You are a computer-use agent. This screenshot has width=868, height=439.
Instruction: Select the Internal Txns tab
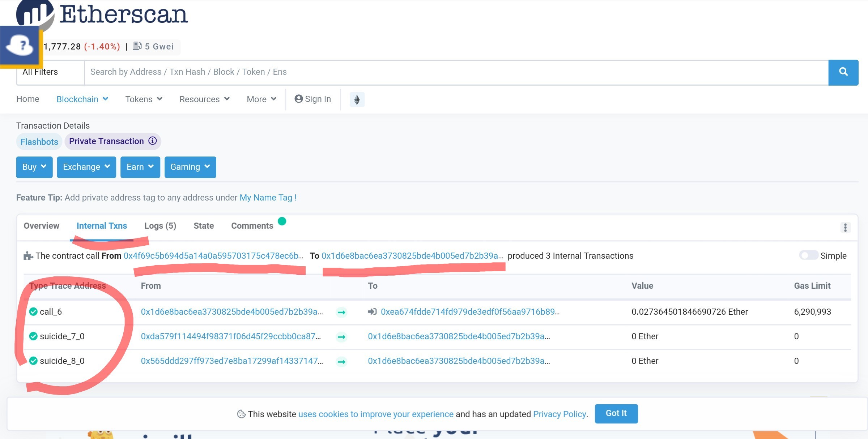coord(102,226)
